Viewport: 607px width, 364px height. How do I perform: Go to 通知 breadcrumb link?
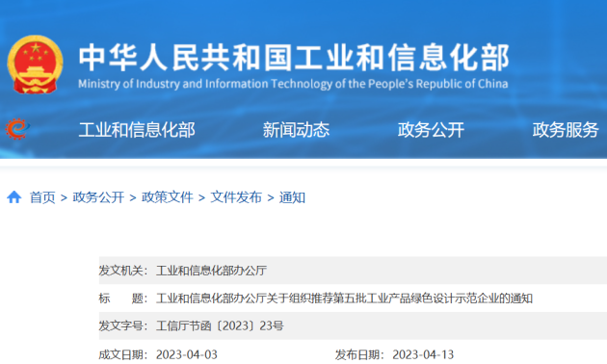click(292, 197)
